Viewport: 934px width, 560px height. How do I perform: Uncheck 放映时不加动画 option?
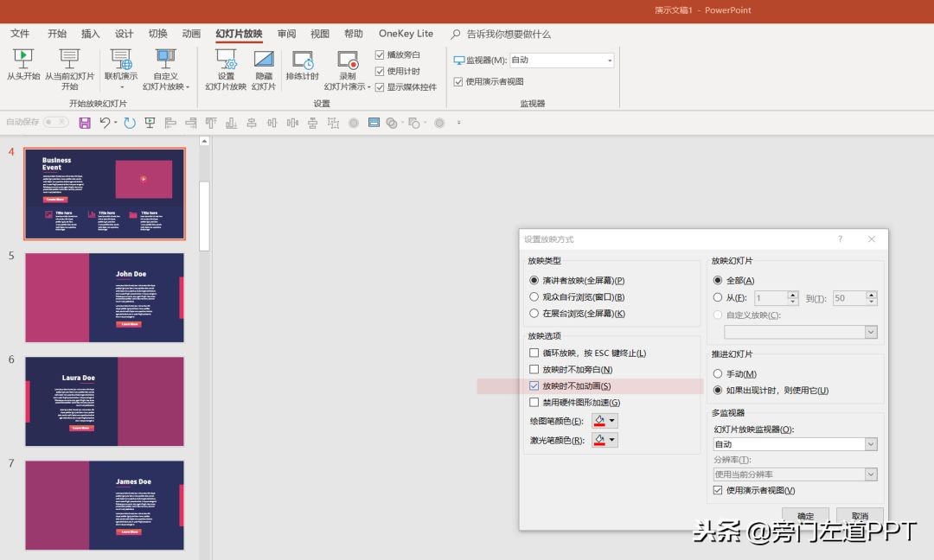tap(534, 385)
